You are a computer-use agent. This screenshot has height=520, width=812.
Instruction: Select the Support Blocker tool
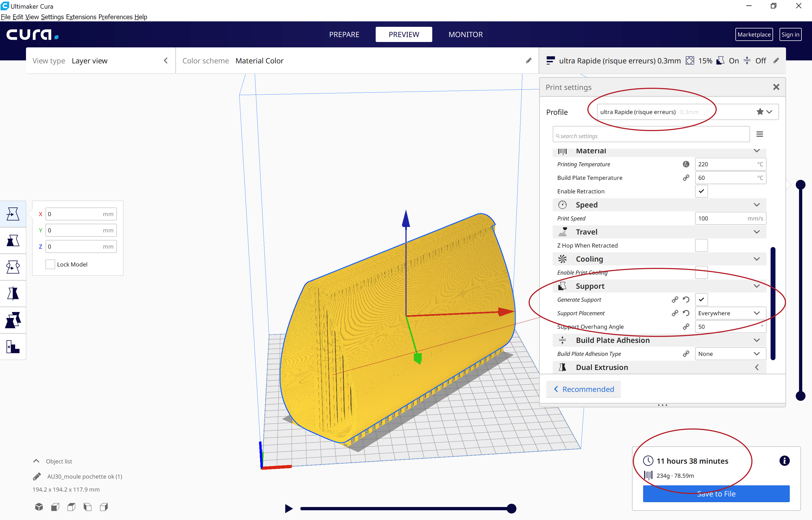[x=13, y=347]
